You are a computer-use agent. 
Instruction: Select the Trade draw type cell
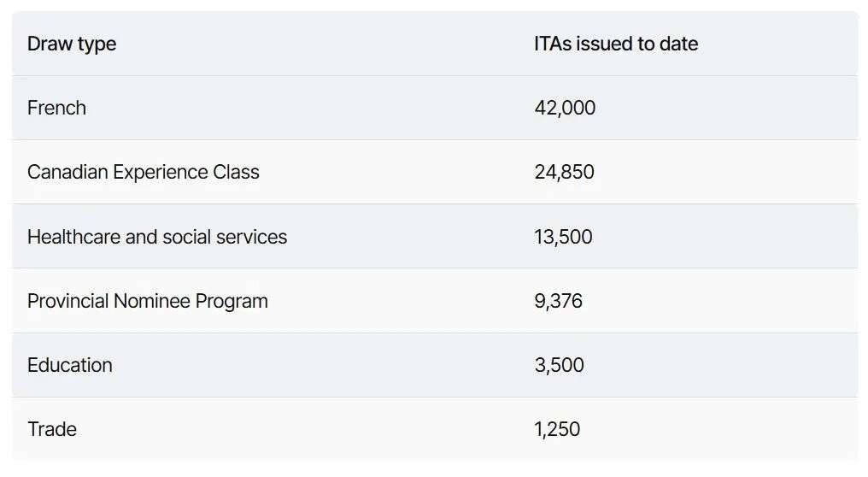coord(51,429)
